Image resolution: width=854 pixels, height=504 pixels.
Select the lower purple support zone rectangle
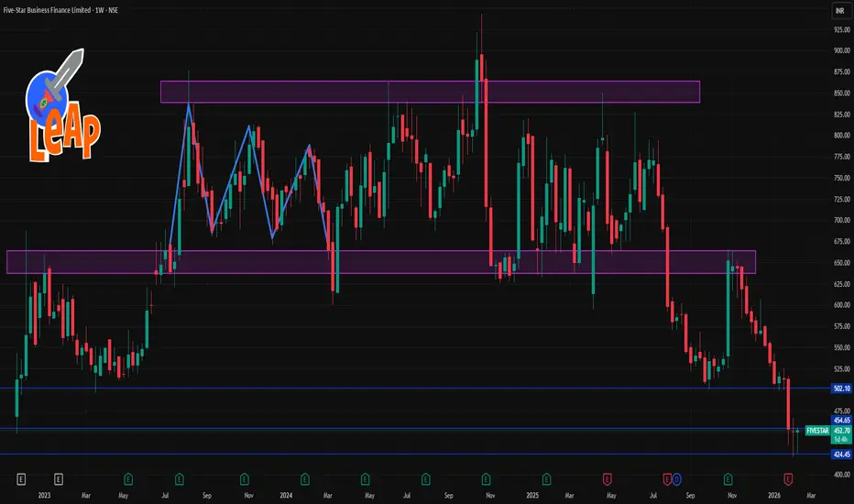(x=380, y=262)
